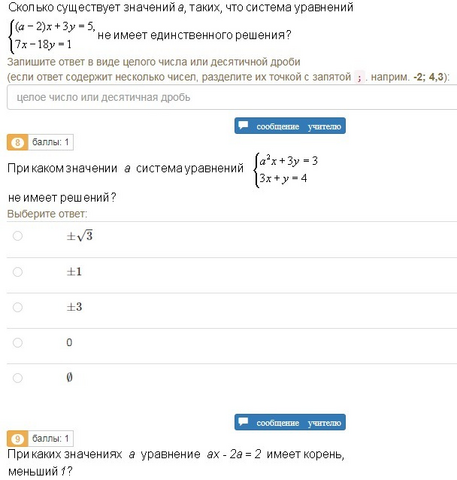Choose the ±3 radio option
The image size is (457, 480).
pyautogui.click(x=17, y=307)
